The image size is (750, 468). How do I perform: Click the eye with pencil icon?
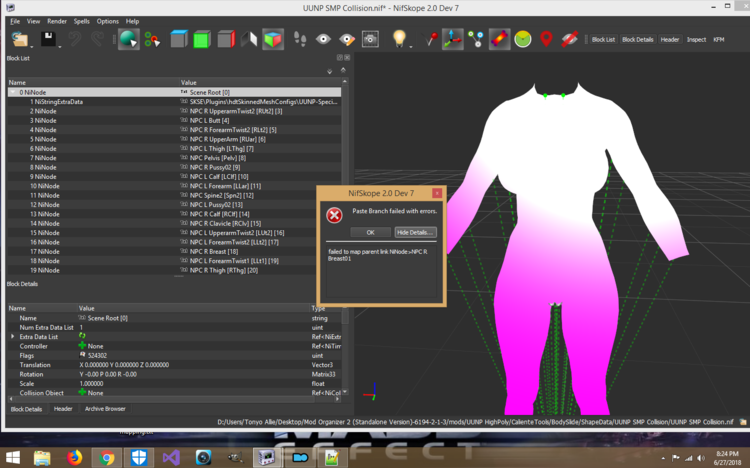[347, 39]
